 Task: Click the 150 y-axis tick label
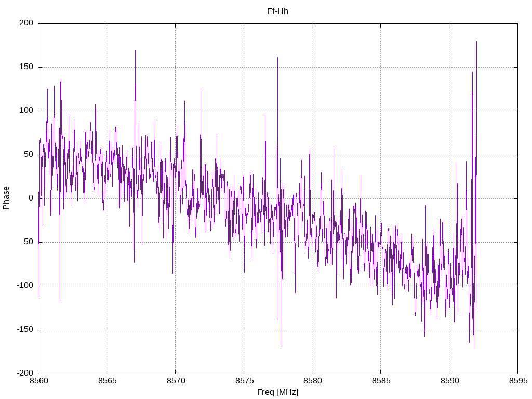pos(26,67)
